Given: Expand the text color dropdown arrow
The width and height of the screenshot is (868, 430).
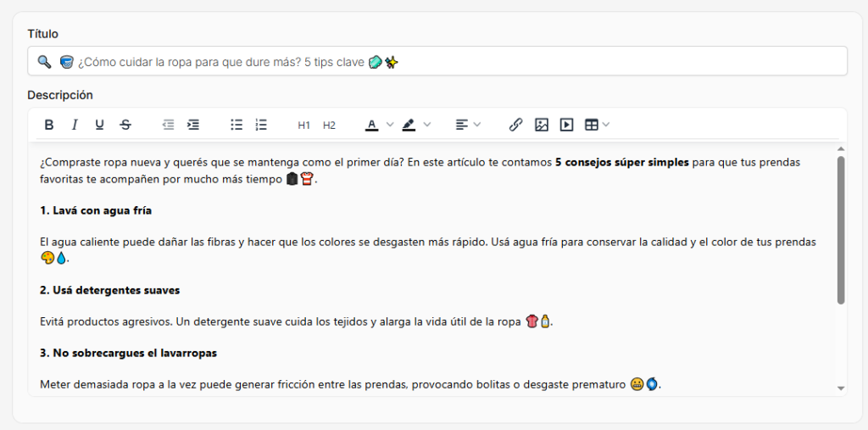Looking at the screenshot, I should [390, 125].
